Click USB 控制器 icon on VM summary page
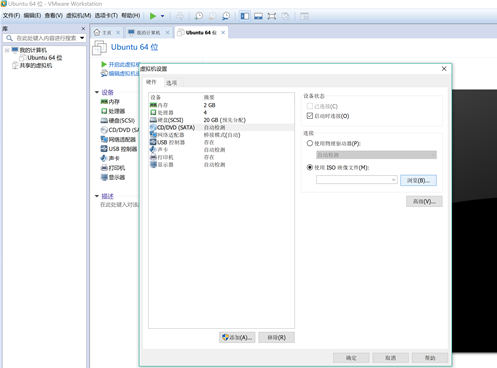Screen dimensions: 497x368 pos(104,149)
